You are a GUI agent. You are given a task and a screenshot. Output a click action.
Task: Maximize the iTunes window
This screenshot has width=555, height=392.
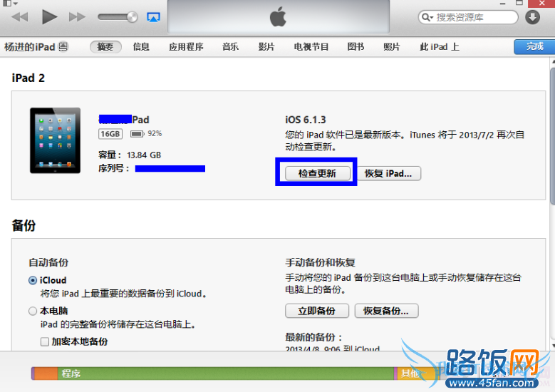coord(519,3)
